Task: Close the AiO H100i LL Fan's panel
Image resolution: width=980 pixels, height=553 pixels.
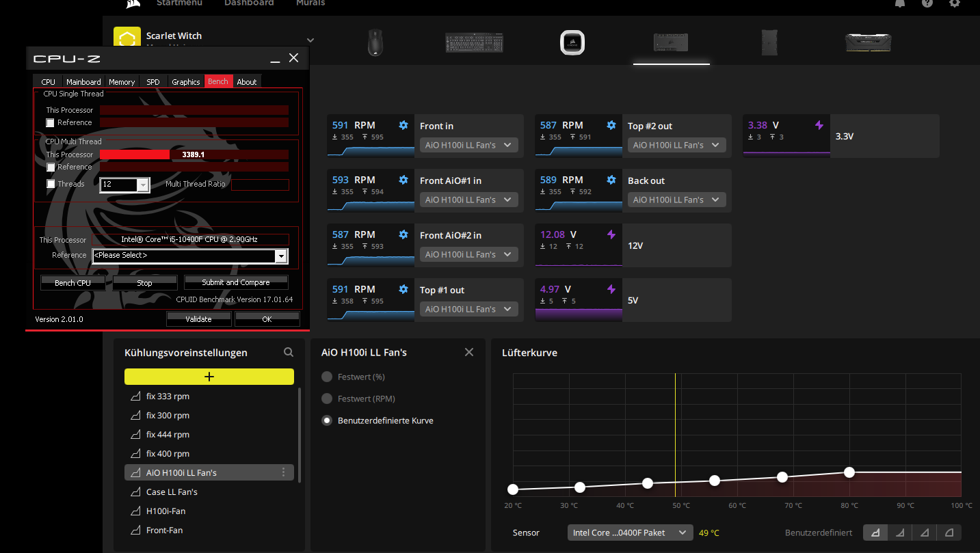Action: click(469, 352)
